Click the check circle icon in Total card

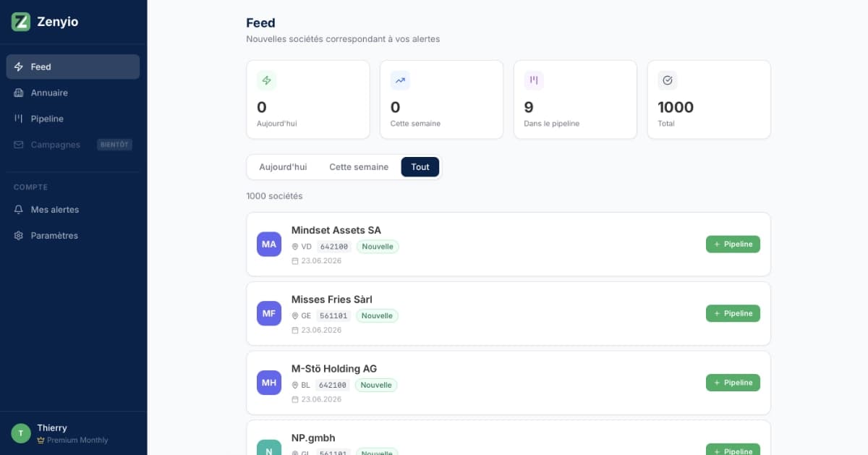coord(668,80)
